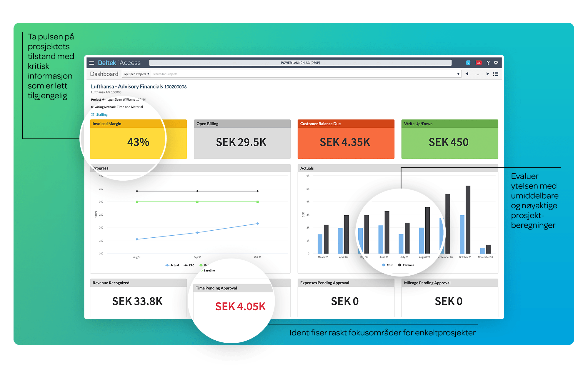588x368 pixels.
Task: Click the March 20 blue cost bar
Action: pyautogui.click(x=320, y=244)
